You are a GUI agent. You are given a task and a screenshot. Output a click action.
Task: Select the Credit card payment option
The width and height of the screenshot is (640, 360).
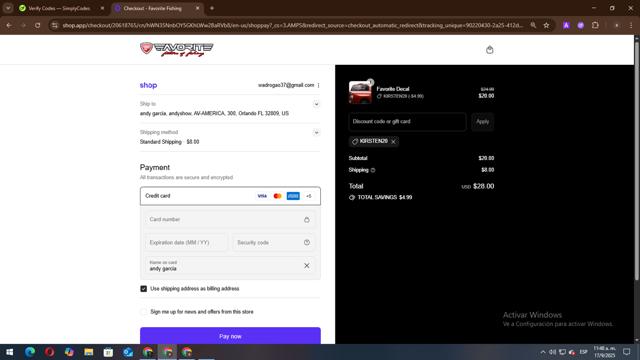tap(230, 196)
